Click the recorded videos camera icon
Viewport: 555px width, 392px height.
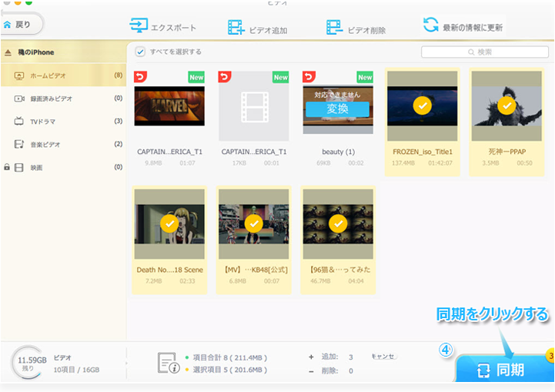[x=19, y=99]
